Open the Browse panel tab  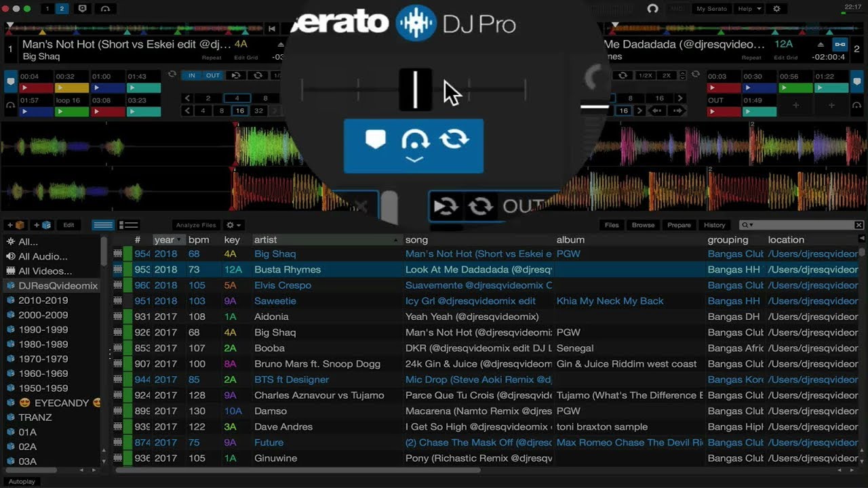(643, 225)
